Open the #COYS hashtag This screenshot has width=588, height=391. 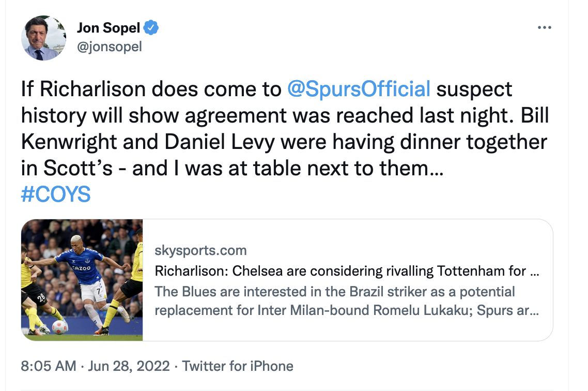tap(55, 194)
